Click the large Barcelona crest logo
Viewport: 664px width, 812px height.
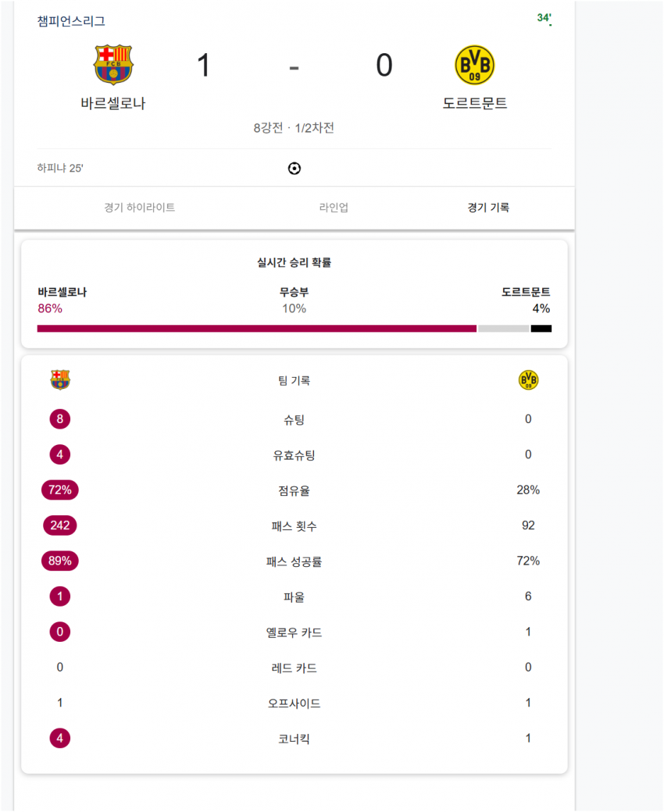point(113,65)
